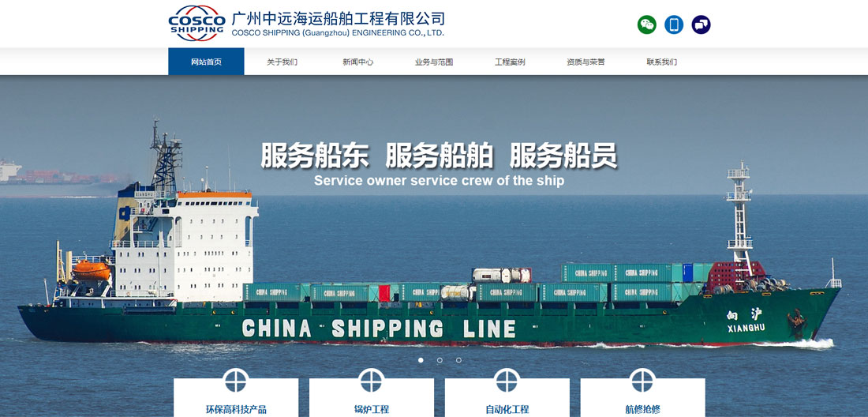Screen dimensions: 868x417
Task: Open the 联系我们 contact link
Action: coord(661,62)
